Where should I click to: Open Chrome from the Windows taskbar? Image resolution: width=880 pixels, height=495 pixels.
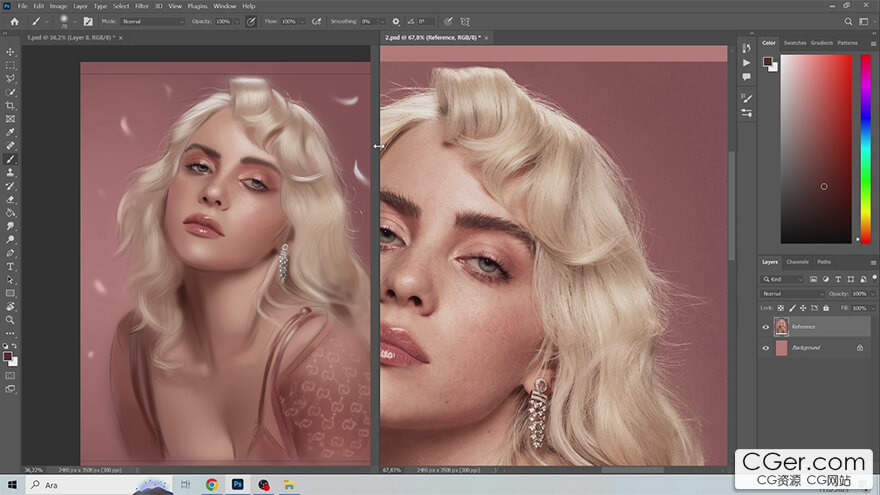tap(212, 484)
